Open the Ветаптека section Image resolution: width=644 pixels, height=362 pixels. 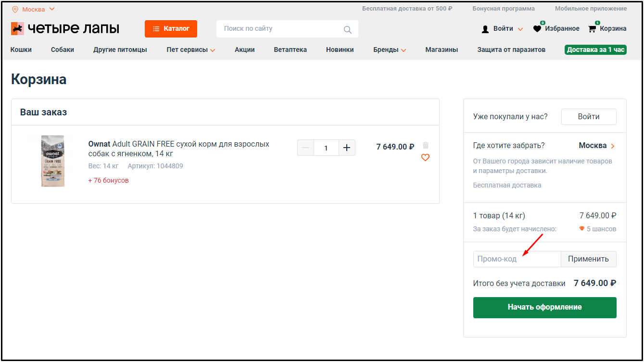click(290, 50)
